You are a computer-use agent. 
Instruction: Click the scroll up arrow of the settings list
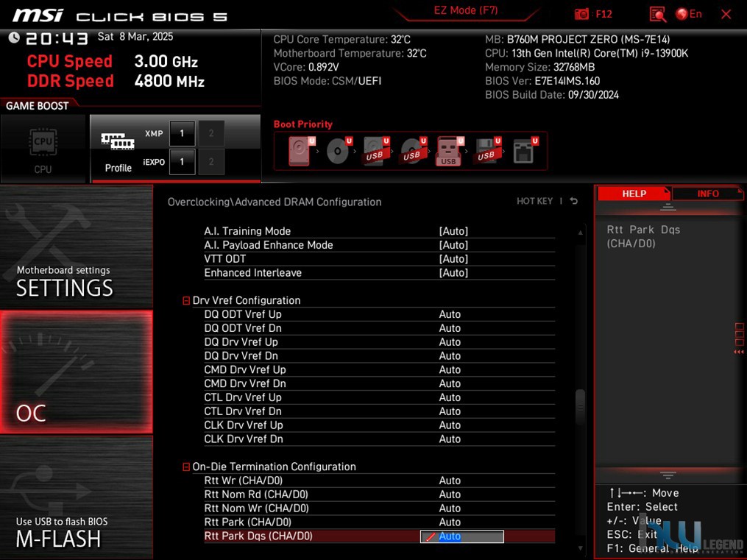(580, 233)
